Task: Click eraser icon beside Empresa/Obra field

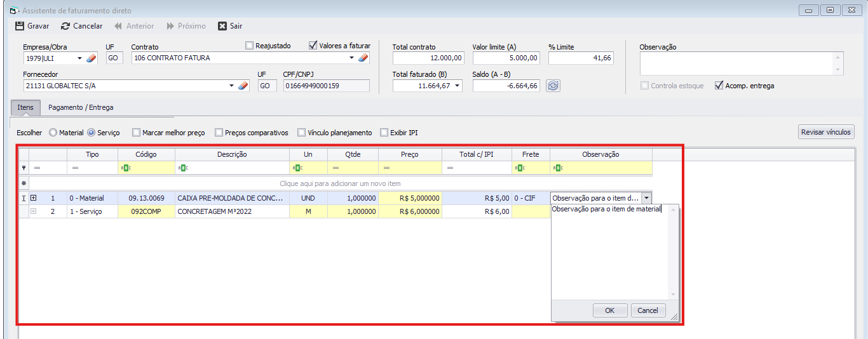Action: tap(90, 58)
